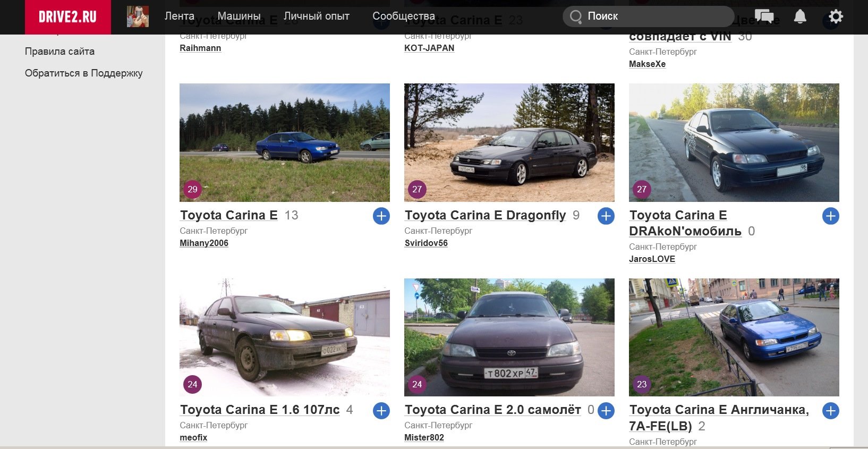Open blue Carina near fence thumbnail
The image size is (868, 449).
(x=734, y=337)
